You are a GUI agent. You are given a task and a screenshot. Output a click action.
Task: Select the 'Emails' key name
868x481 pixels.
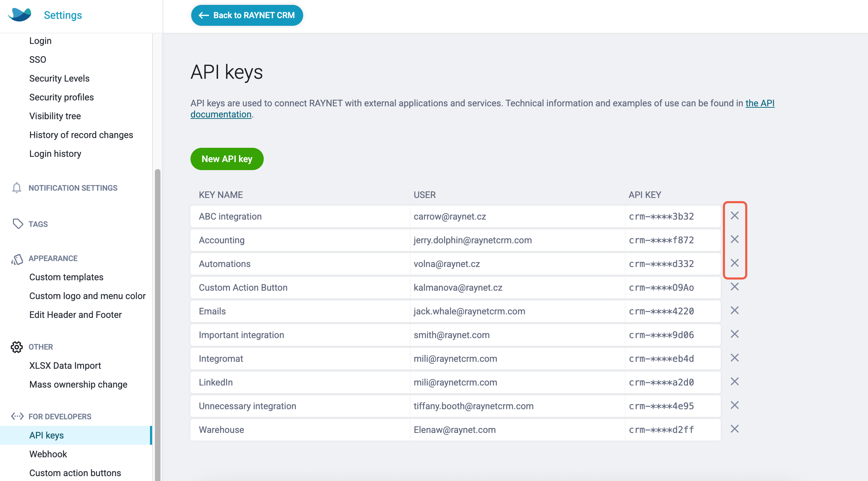[x=212, y=311]
